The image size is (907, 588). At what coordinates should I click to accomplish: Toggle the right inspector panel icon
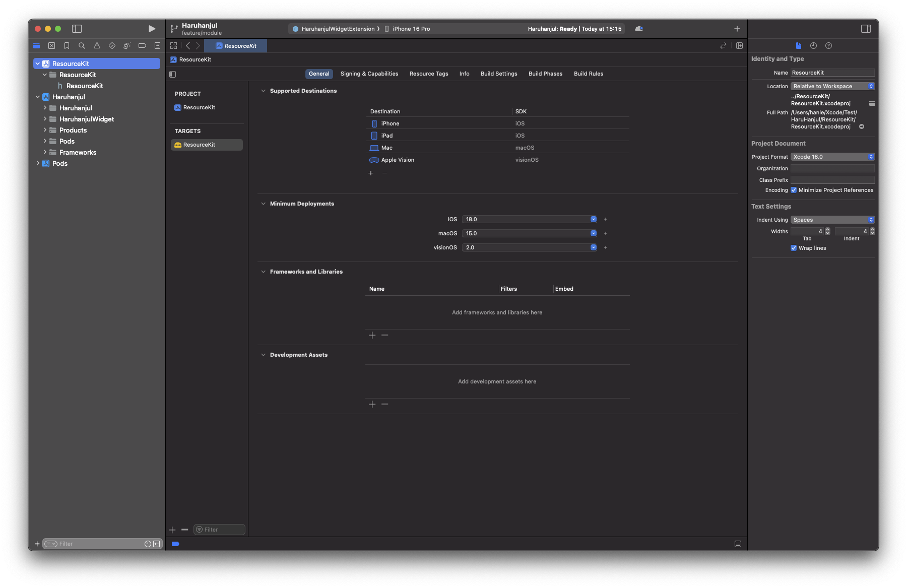point(866,29)
